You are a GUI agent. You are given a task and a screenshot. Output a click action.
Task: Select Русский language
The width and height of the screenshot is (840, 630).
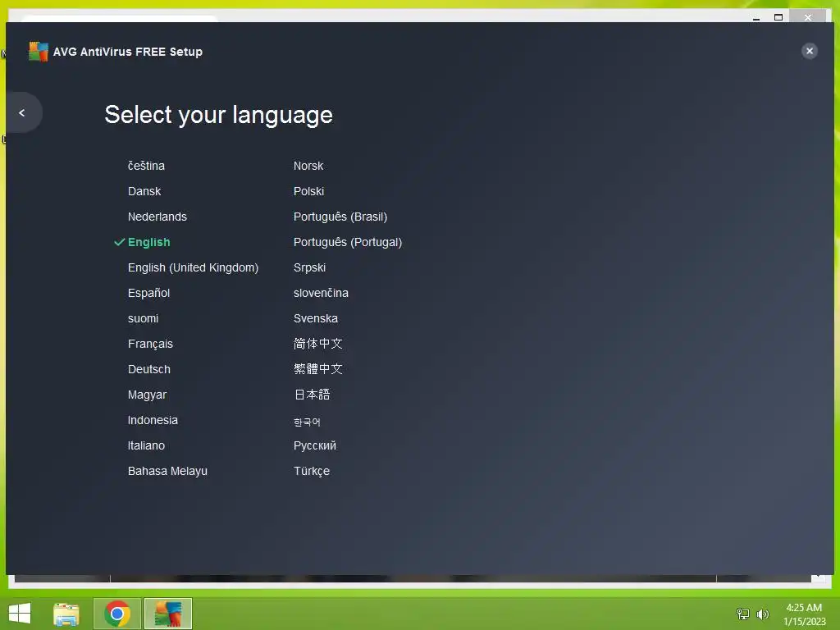coord(314,445)
